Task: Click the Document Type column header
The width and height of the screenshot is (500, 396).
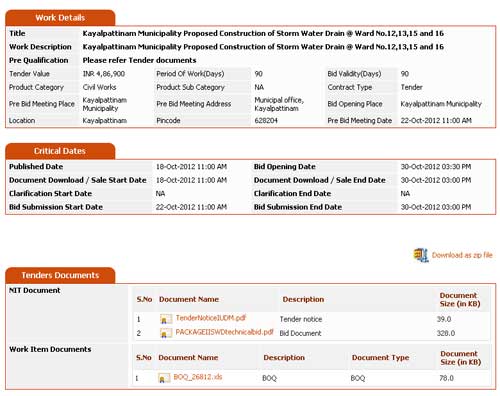Action: (380, 358)
